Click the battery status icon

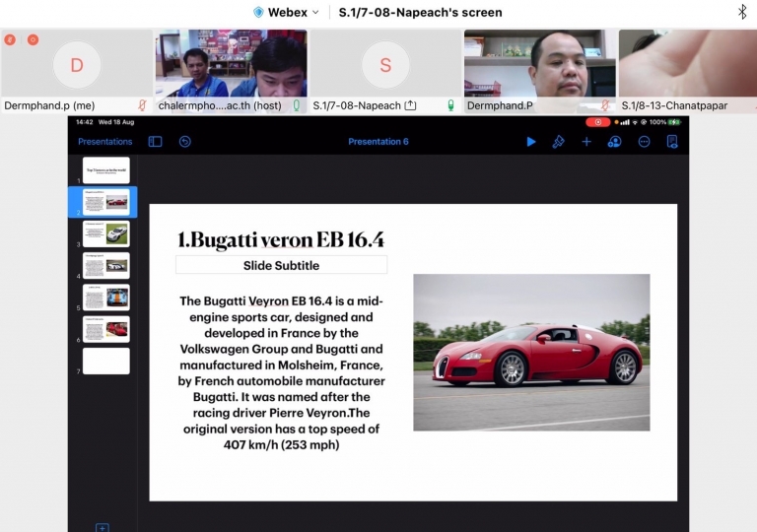674,122
